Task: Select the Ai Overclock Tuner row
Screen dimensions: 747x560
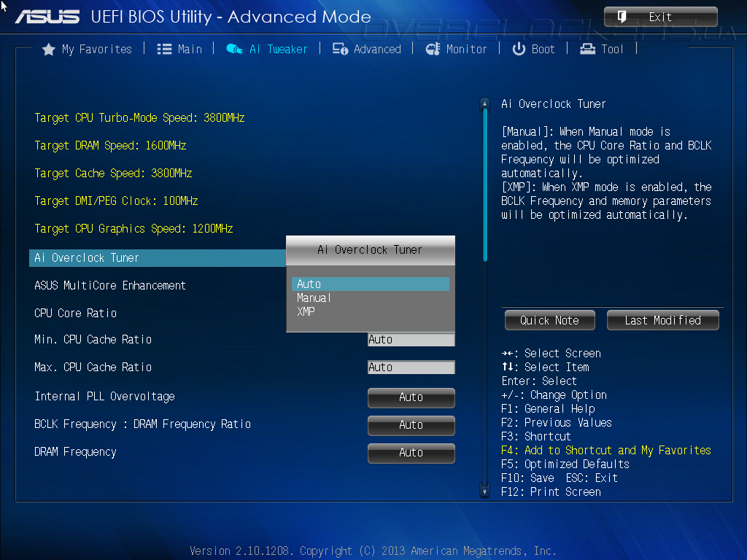Action: (158, 258)
